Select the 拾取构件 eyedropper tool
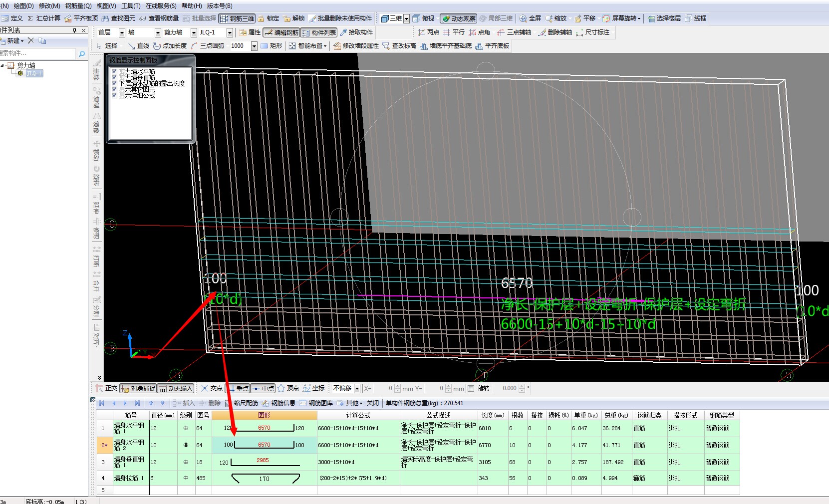 pyautogui.click(x=356, y=32)
